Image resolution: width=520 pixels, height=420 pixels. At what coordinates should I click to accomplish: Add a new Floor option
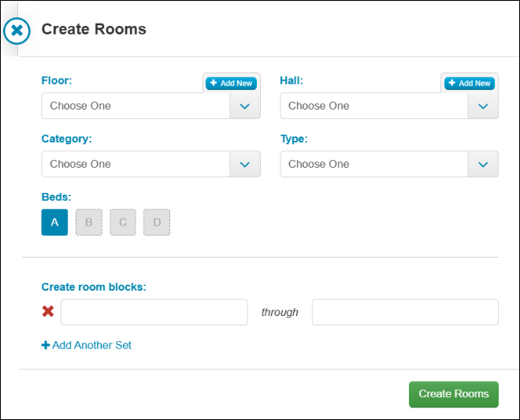pyautogui.click(x=231, y=84)
